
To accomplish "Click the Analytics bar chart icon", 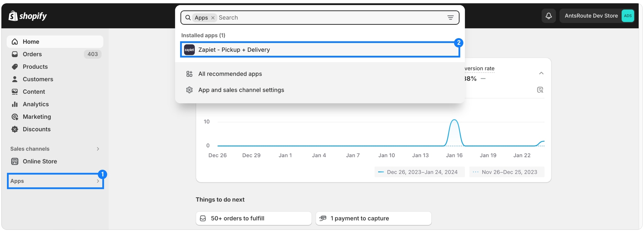I will click(x=15, y=104).
